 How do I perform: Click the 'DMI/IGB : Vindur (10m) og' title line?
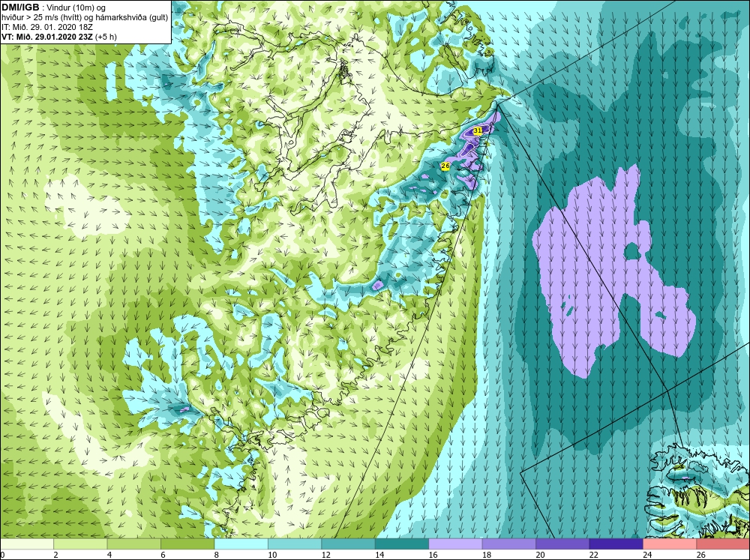[x=54, y=7]
